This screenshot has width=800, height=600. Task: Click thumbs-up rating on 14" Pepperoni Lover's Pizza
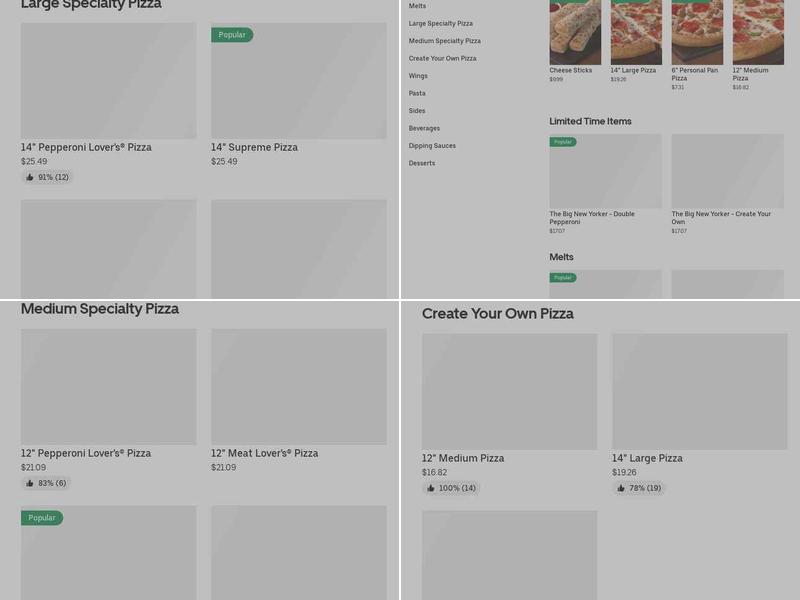[x=29, y=177]
